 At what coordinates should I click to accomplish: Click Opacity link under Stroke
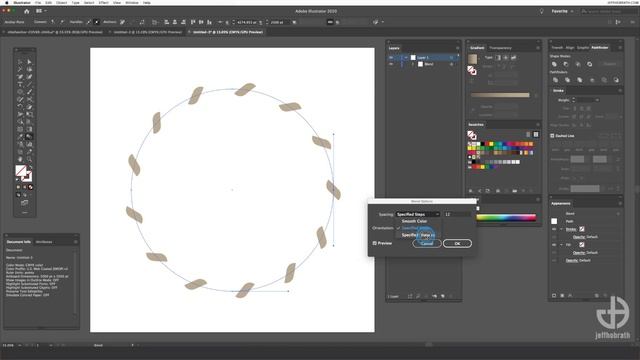[579, 237]
